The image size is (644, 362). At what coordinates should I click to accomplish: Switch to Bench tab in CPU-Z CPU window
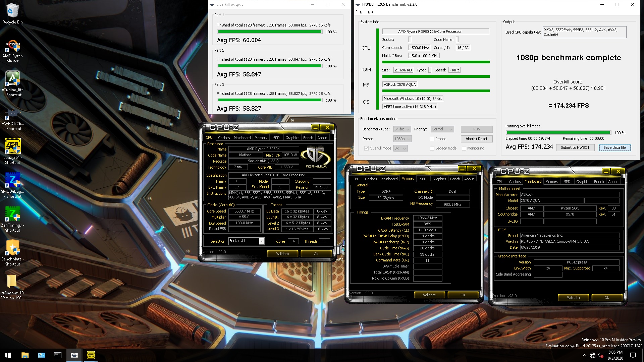tap(308, 138)
